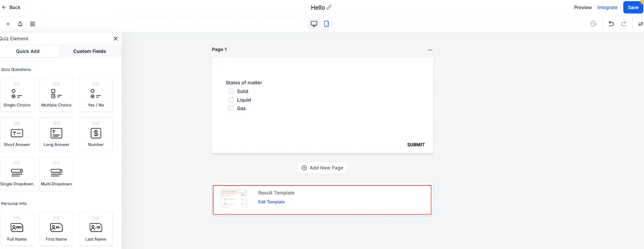Select the Gas checkbox
This screenshot has height=249, width=644.
[231, 108]
